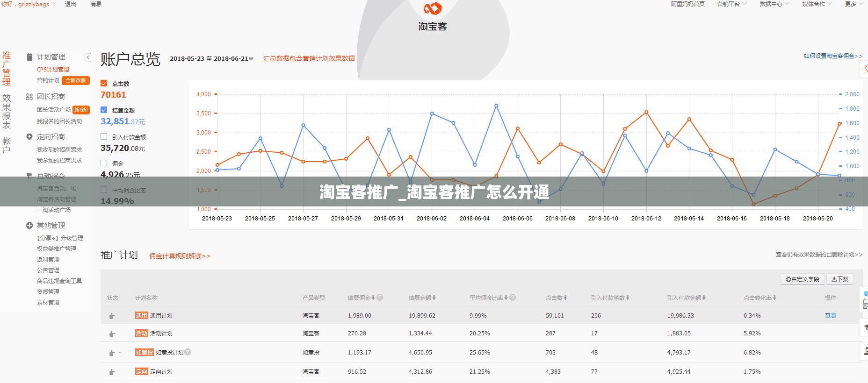Open 商品违规查询工具 in the sidebar

click(x=59, y=281)
